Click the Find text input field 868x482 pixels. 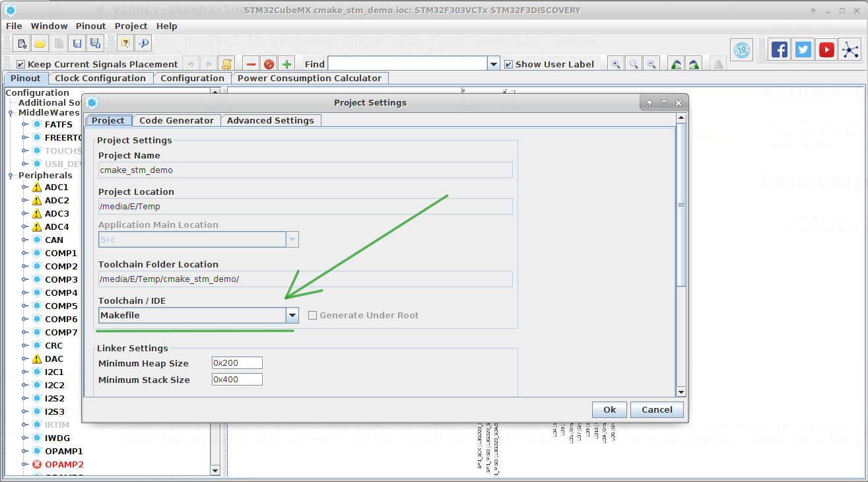[x=407, y=64]
